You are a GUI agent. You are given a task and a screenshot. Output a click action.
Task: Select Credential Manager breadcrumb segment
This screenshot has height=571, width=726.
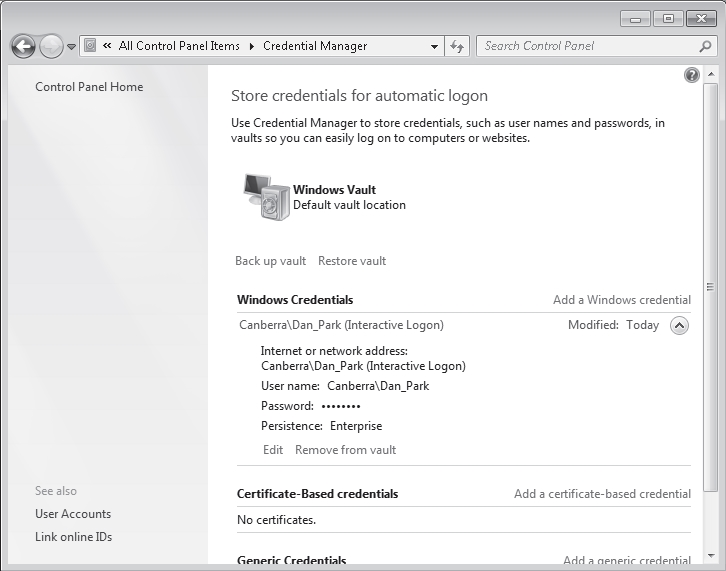coord(315,46)
